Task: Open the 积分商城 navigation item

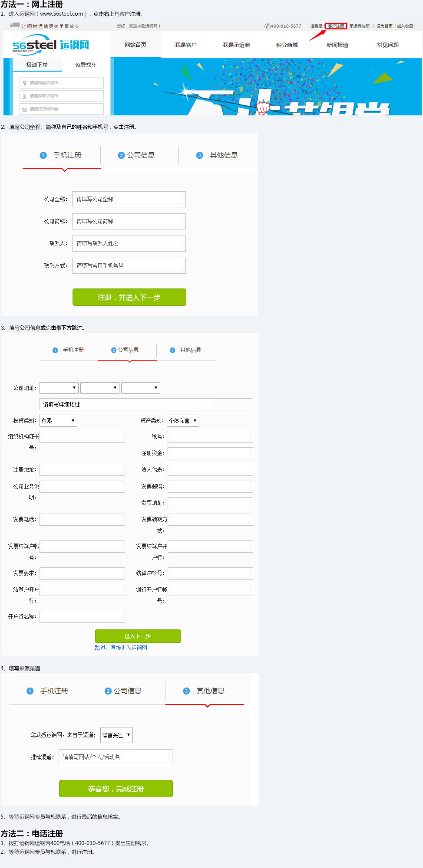Action: coord(287,45)
